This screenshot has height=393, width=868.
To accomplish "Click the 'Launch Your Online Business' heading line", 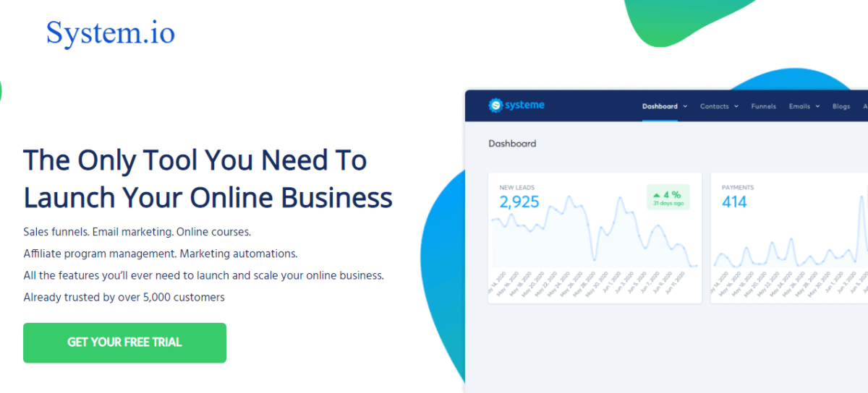I will 208,197.
